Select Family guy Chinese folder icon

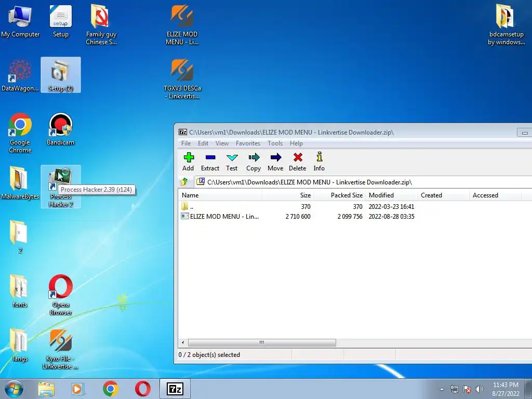pyautogui.click(x=101, y=24)
